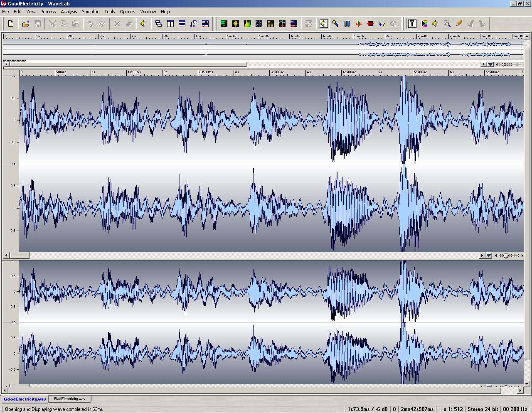This screenshot has width=532, height=413.
Task: Select the magnifier zoom tool
Action: [447, 24]
